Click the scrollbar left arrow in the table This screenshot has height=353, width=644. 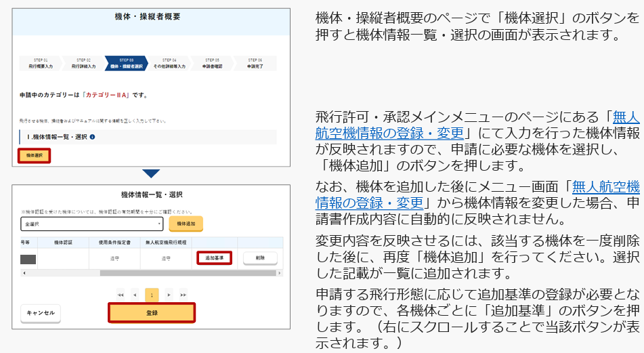coord(24,273)
